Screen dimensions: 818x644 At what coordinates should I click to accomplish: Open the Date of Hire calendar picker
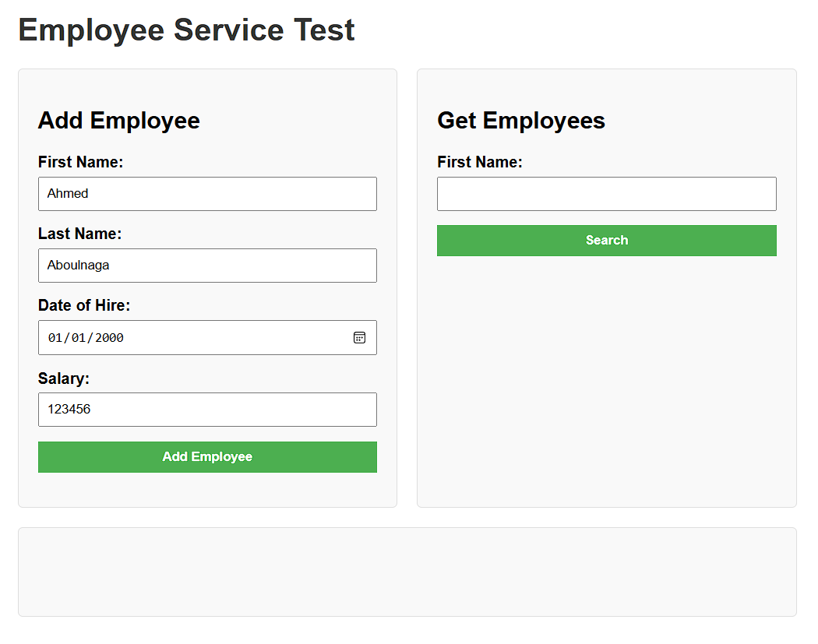pos(359,337)
